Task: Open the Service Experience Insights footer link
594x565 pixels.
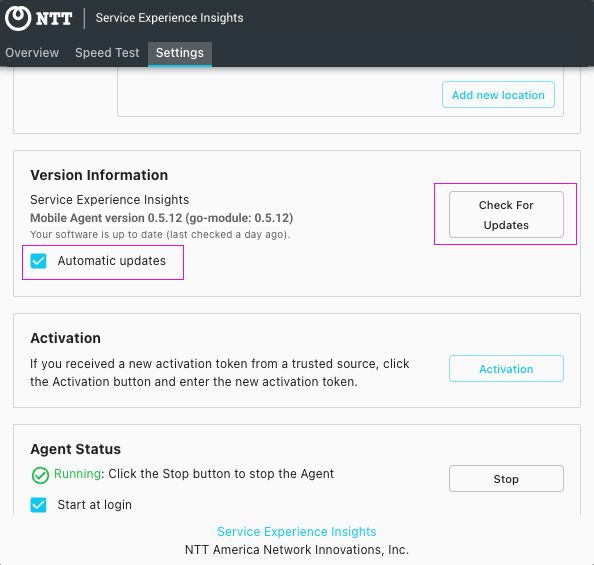Action: [297, 532]
